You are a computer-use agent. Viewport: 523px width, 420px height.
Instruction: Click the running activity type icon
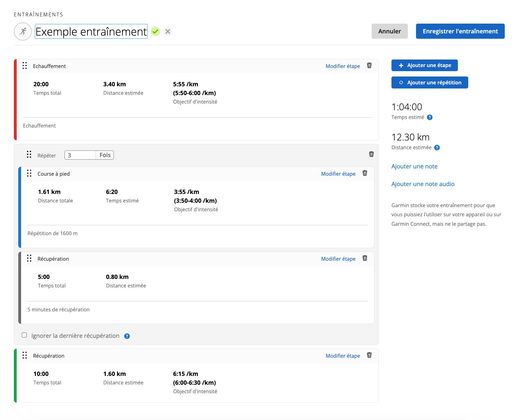click(x=23, y=31)
